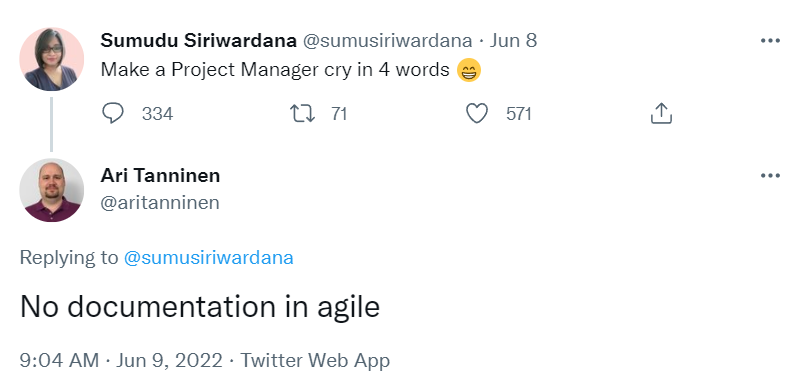Viewport: 796px width, 375px height.
Task: Follow the blue @sumusiriwardana reply mention
Action: (209, 258)
